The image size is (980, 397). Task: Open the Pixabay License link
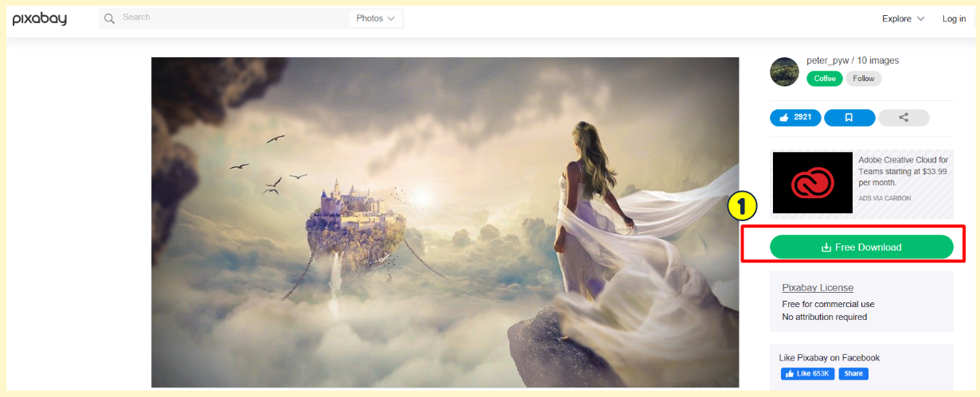[818, 288]
